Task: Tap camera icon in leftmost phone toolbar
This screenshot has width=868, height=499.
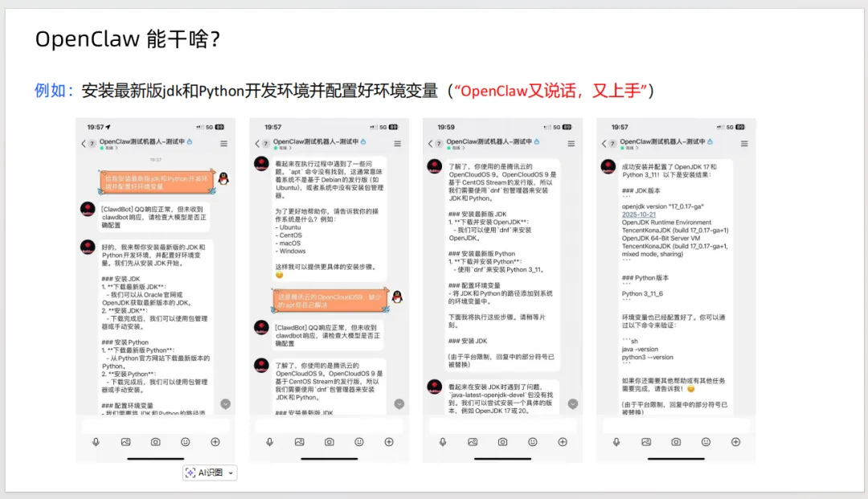Action: 156,441
